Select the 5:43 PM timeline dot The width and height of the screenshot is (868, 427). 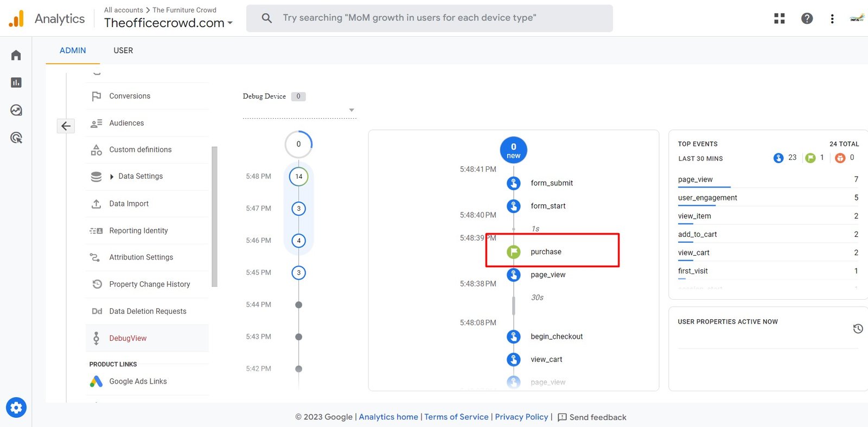tap(298, 337)
